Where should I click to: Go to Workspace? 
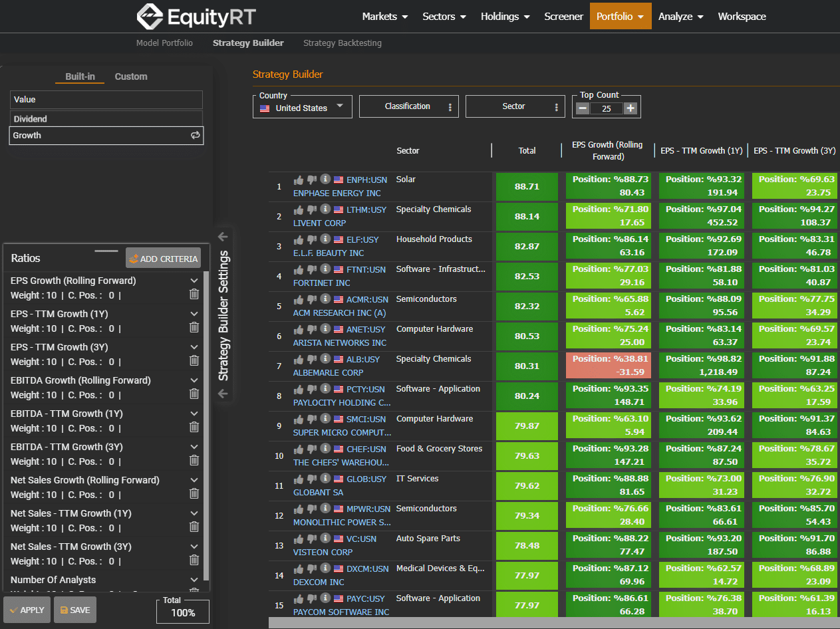[x=742, y=17]
